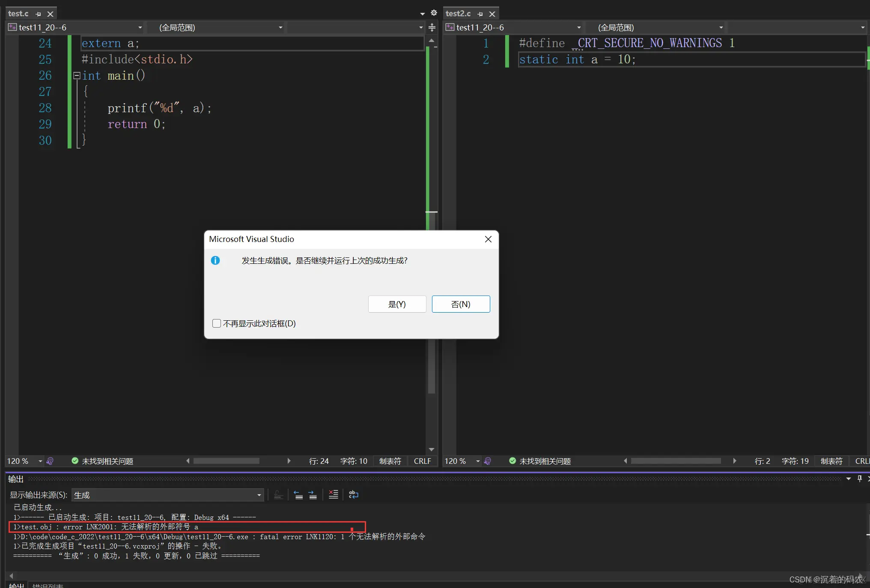Check 'Do not show this dialog again' box
The width and height of the screenshot is (870, 588).
(x=217, y=323)
